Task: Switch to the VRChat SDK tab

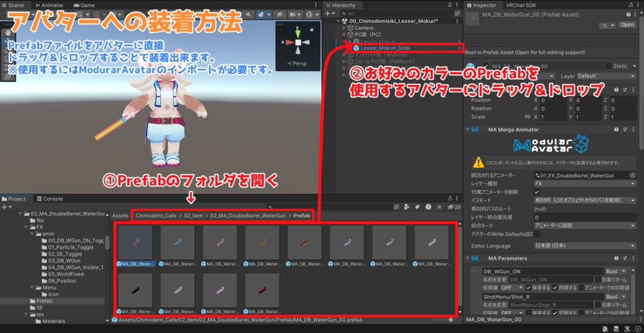Action: pyautogui.click(x=521, y=5)
